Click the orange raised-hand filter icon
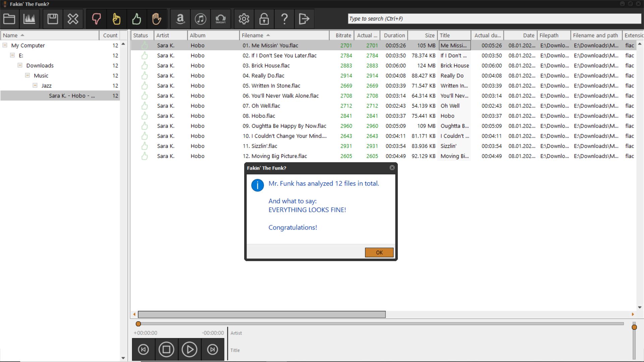This screenshot has height=362, width=644. tap(157, 19)
